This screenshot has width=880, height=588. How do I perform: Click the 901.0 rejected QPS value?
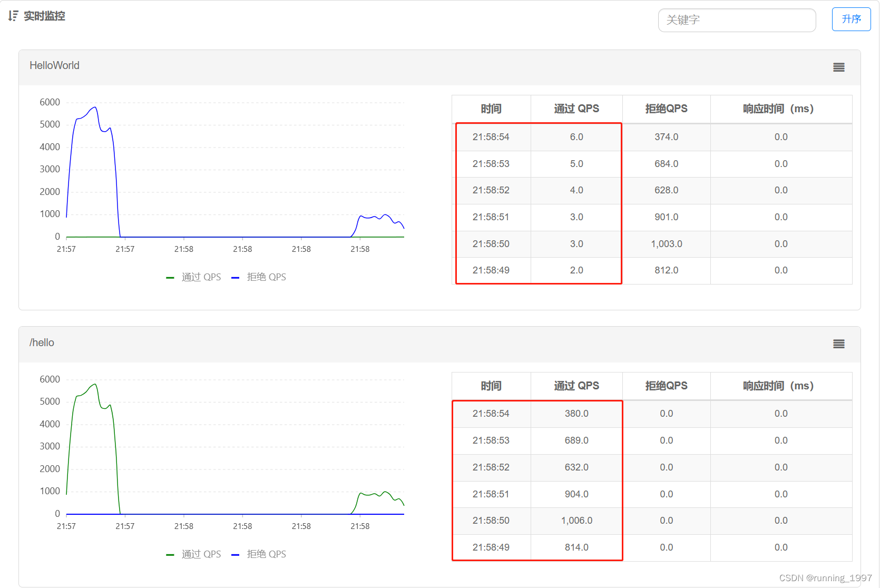[x=667, y=217]
